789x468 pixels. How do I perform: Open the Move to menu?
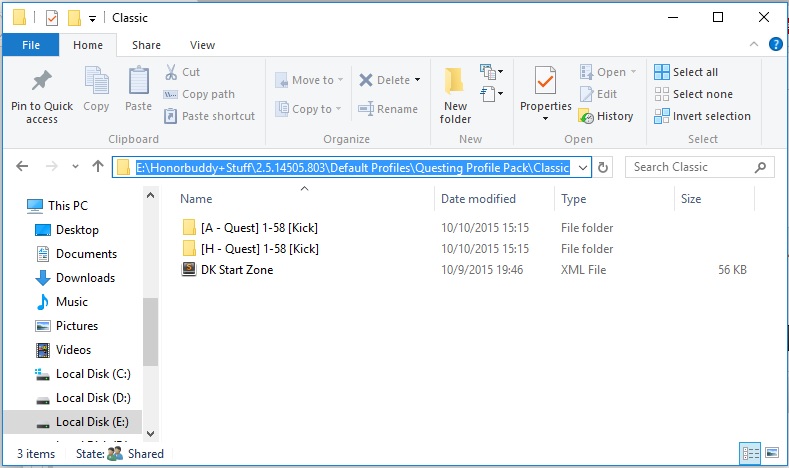click(x=309, y=80)
